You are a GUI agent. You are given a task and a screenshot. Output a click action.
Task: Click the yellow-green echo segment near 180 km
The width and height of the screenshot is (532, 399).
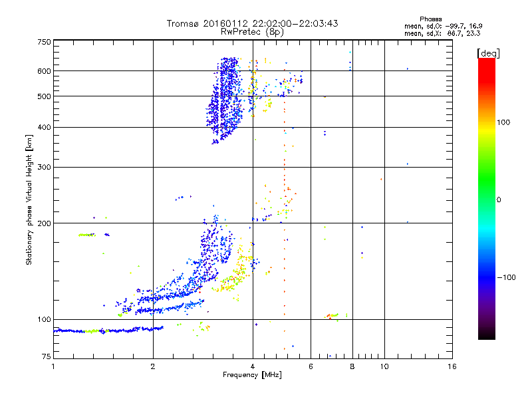click(x=87, y=235)
